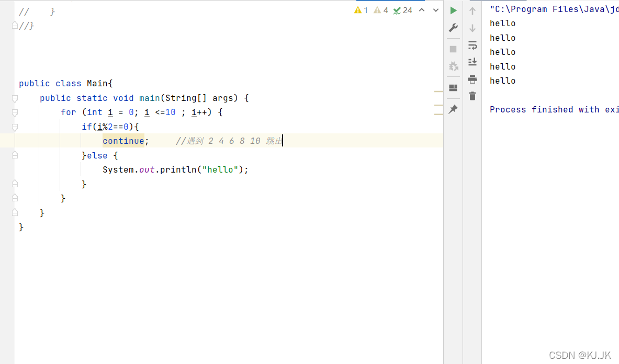The image size is (619, 364).
Task: Click the main method closing brace fold marker
Action: (x=15, y=213)
